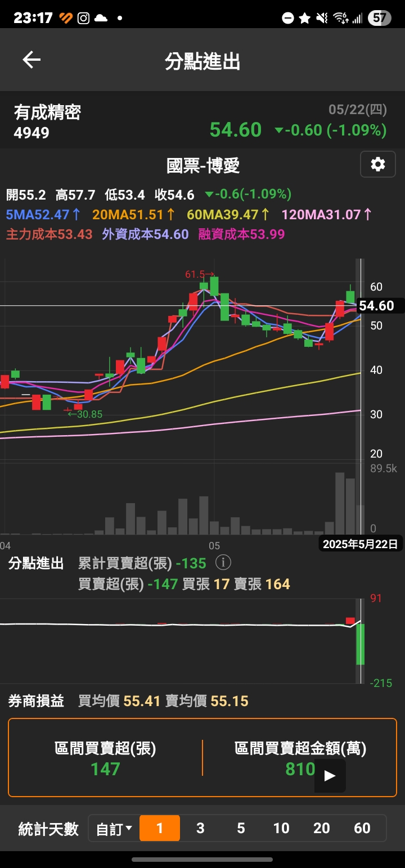405x868 pixels.
Task: Tap the 54.60 price tag on chart axis
Action: point(380,306)
